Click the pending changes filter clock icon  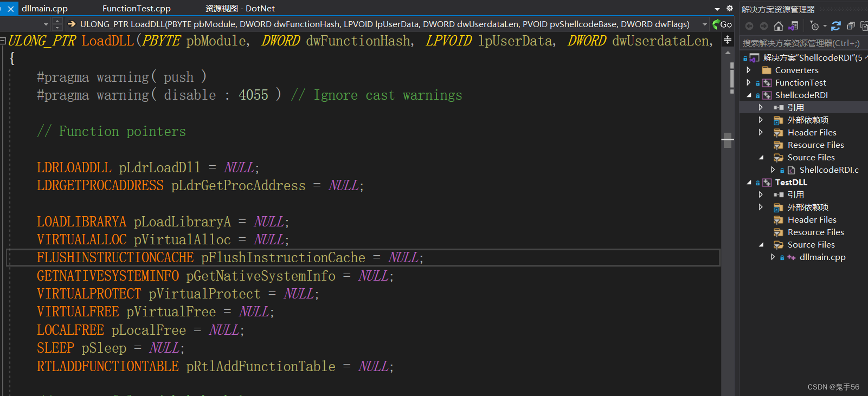pyautogui.click(x=814, y=26)
